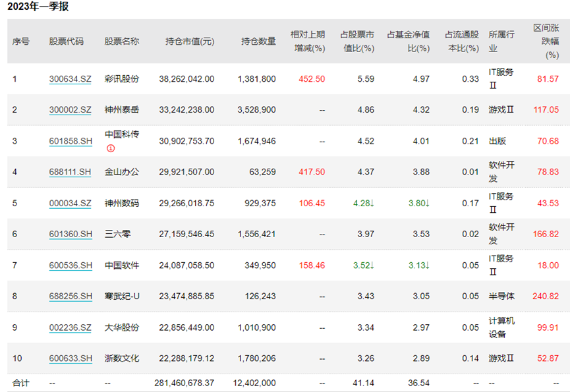Open stock code link 300634.SZ
570x392 pixels.
click(x=70, y=79)
